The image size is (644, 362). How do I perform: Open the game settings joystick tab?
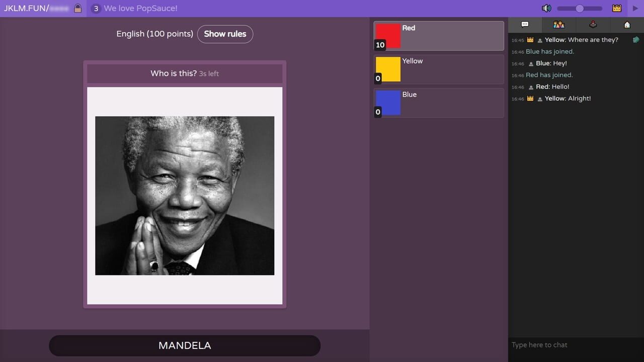(593, 24)
